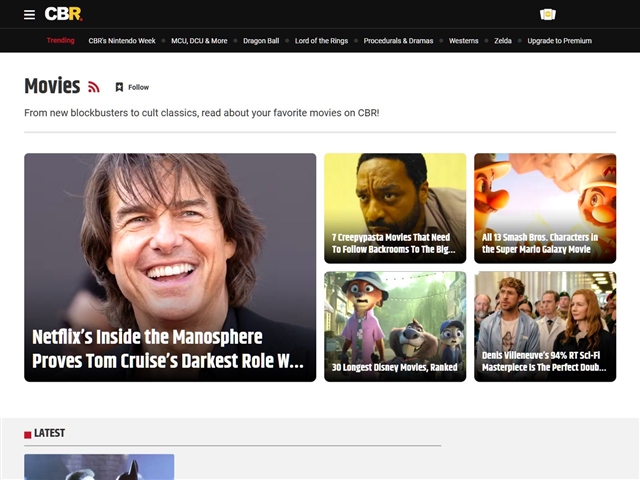Image resolution: width=640 pixels, height=480 pixels.
Task: Click the first Latest article thumbnail
Action: 99,467
